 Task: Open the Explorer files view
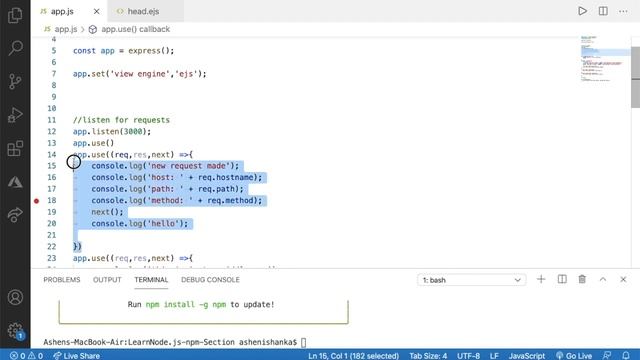tap(15, 15)
